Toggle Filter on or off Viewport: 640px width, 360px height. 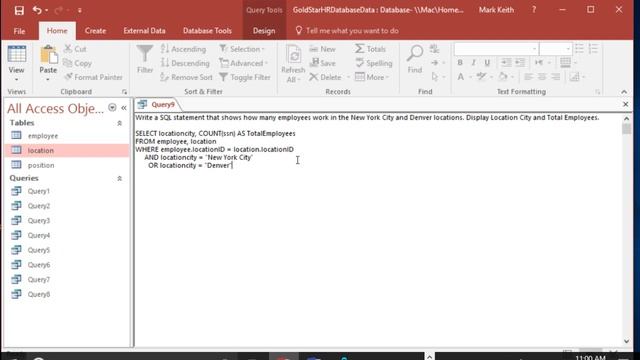[x=245, y=77]
